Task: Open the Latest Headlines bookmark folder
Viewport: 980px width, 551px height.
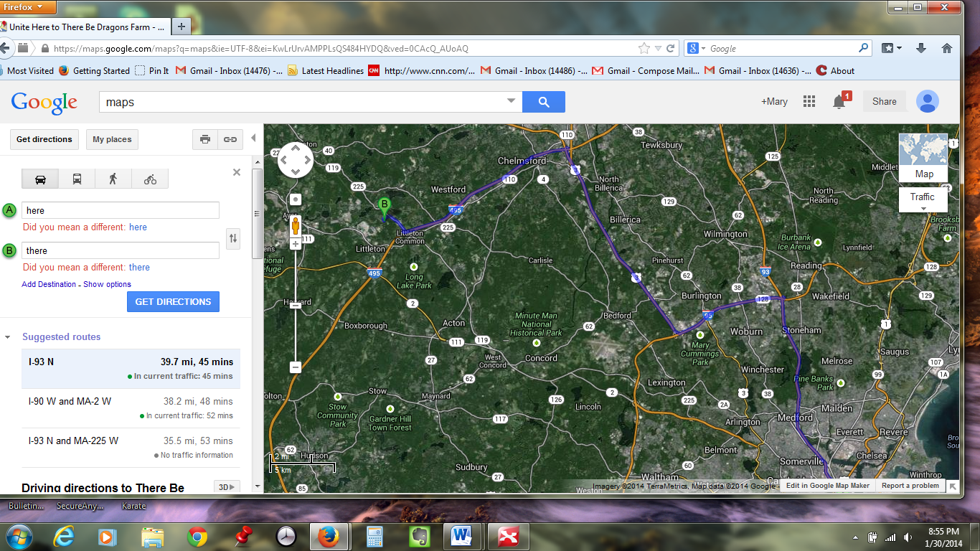Action: (326, 71)
